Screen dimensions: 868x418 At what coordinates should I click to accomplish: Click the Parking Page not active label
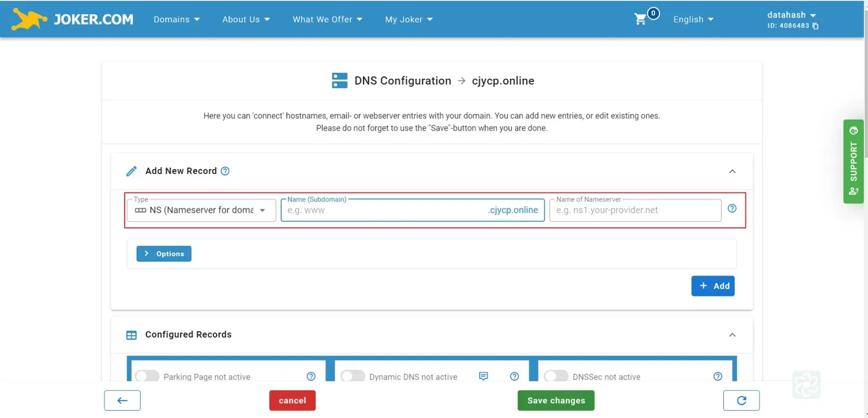[207, 377]
